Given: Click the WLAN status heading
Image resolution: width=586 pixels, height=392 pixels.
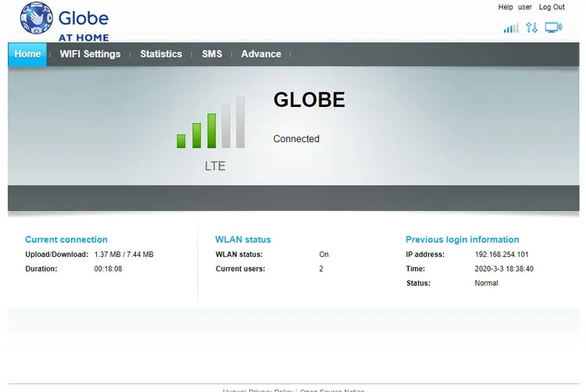Looking at the screenshot, I should point(243,240).
